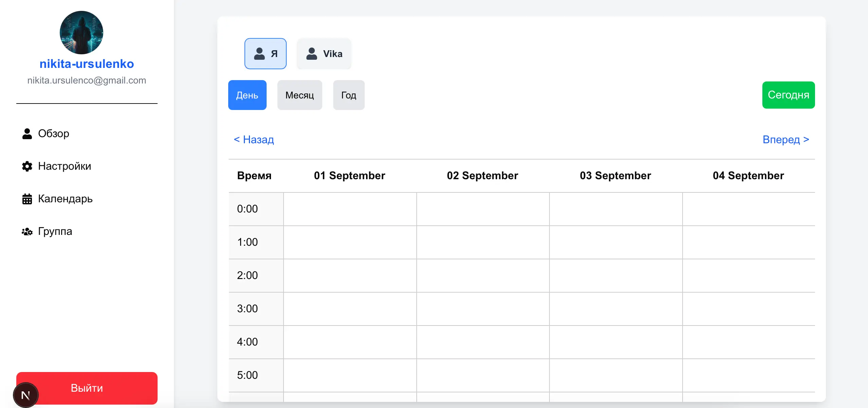Open Настройки via the gear icon

pyautogui.click(x=27, y=166)
